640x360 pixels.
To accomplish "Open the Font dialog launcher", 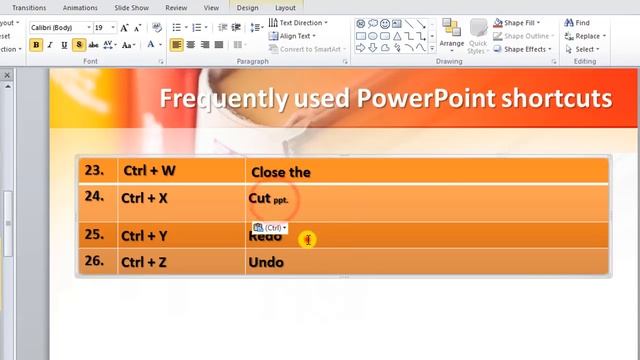I will point(161,62).
